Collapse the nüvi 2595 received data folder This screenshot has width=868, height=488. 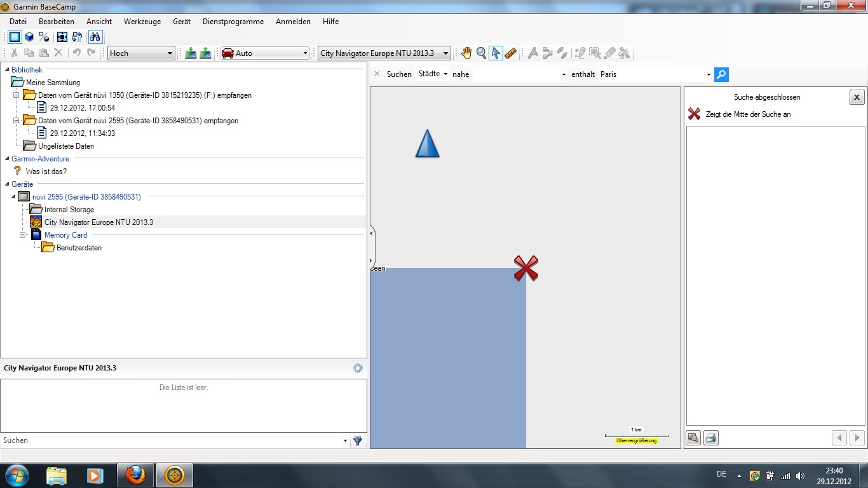pos(17,121)
